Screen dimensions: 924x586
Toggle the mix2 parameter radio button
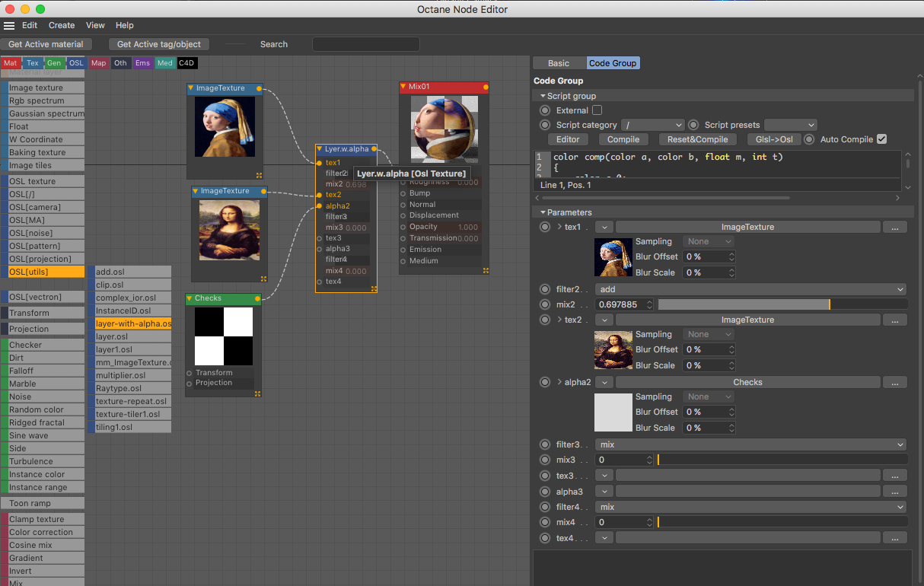tap(544, 304)
